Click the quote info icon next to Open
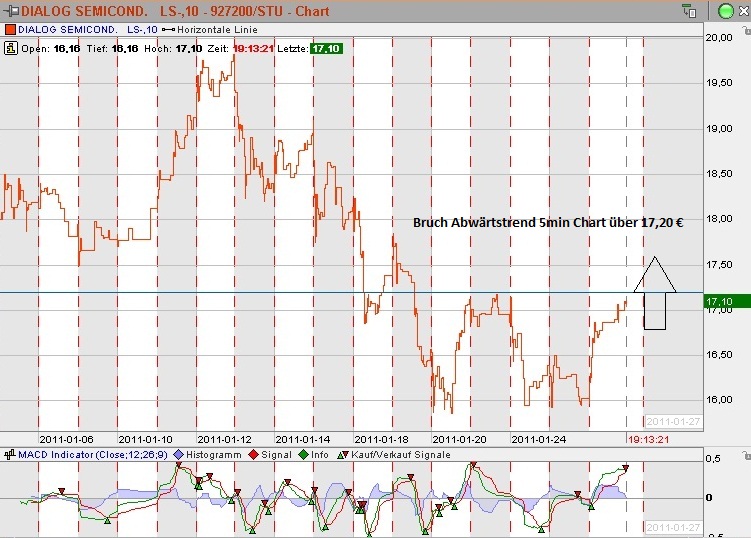 pos(11,48)
